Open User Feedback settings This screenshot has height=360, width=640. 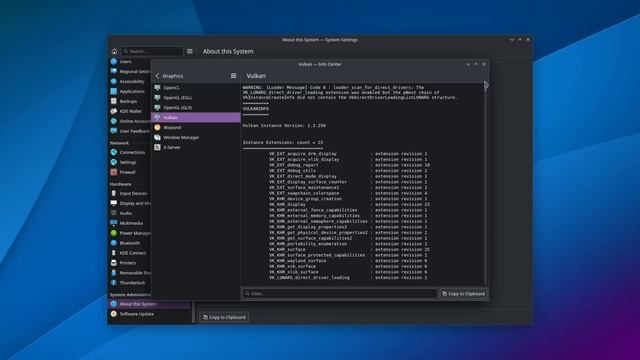point(130,131)
